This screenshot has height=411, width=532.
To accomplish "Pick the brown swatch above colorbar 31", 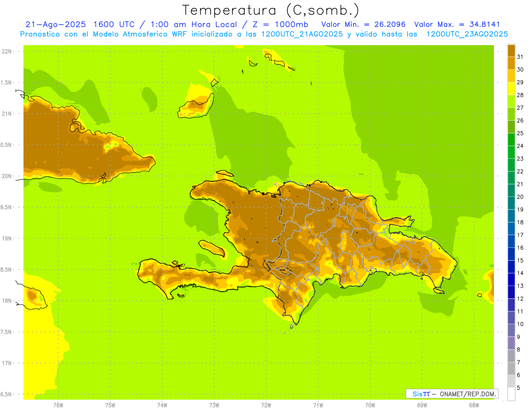I will pyautogui.click(x=511, y=51).
